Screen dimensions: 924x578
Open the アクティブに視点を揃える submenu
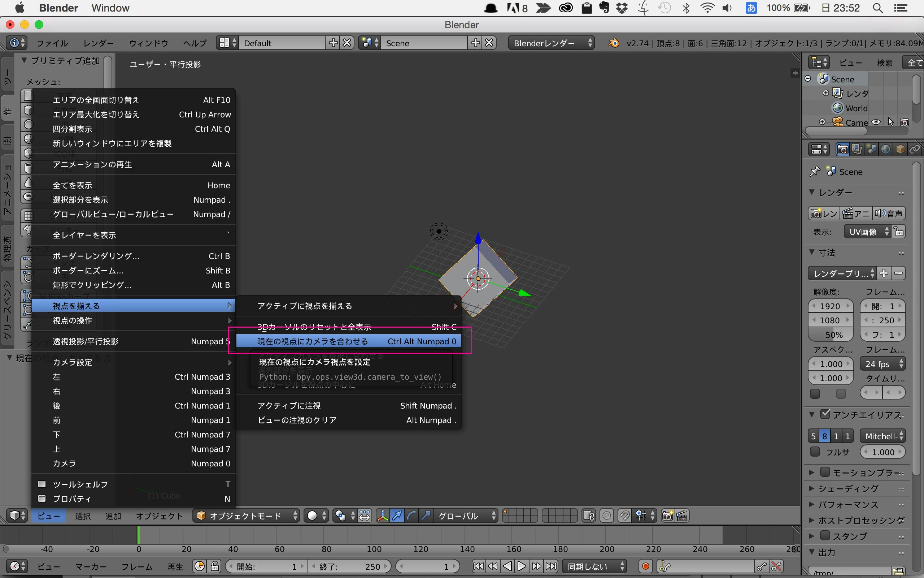pyautogui.click(x=348, y=306)
